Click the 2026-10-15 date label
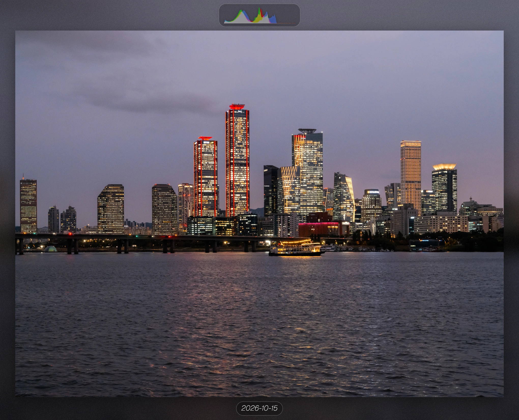Image resolution: width=519 pixels, height=420 pixels. [x=259, y=408]
